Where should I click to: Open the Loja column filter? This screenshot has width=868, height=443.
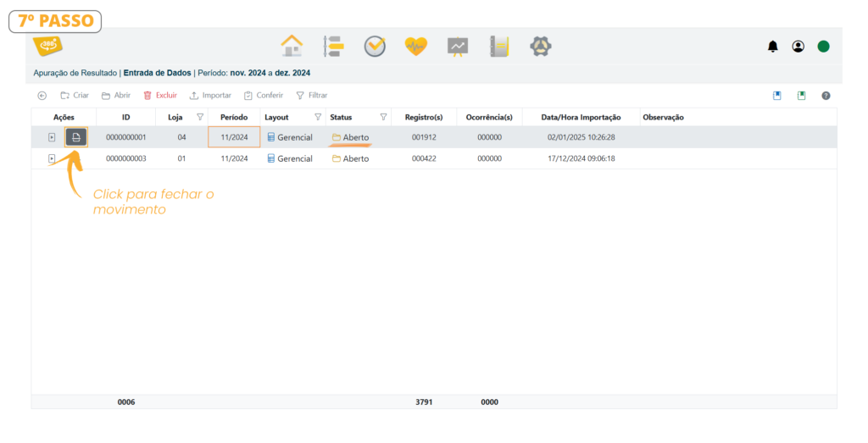click(200, 117)
